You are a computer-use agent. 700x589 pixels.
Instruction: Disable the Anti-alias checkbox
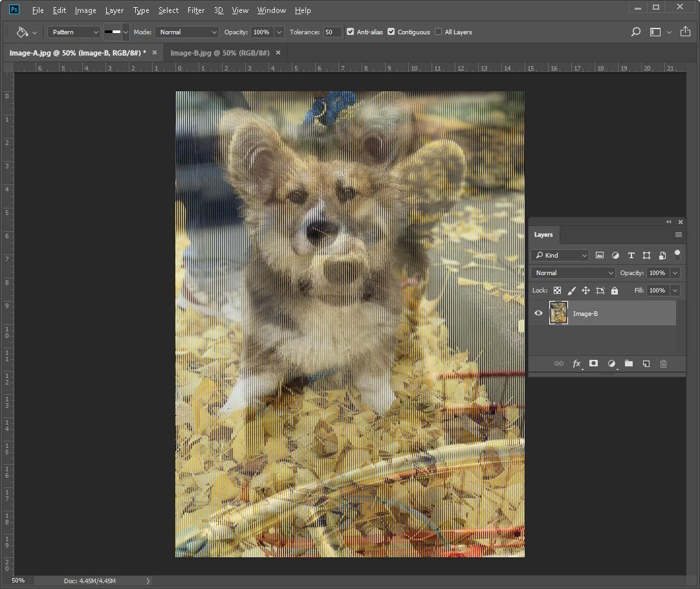350,32
